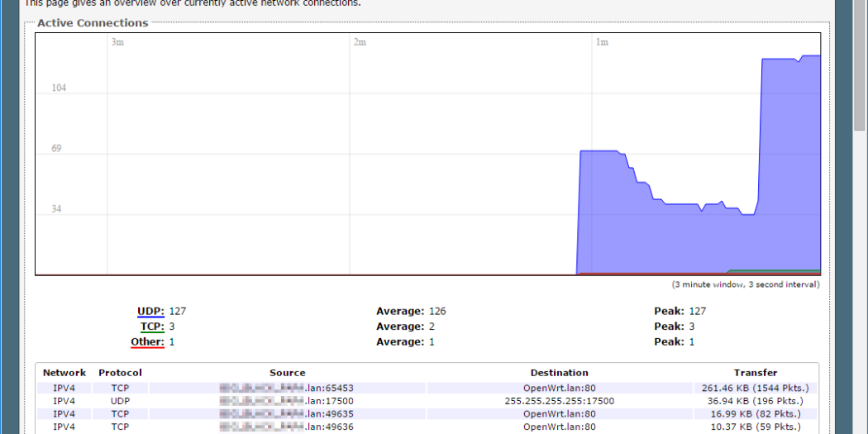
Task: Select the Protocol column header
Action: click(120, 373)
